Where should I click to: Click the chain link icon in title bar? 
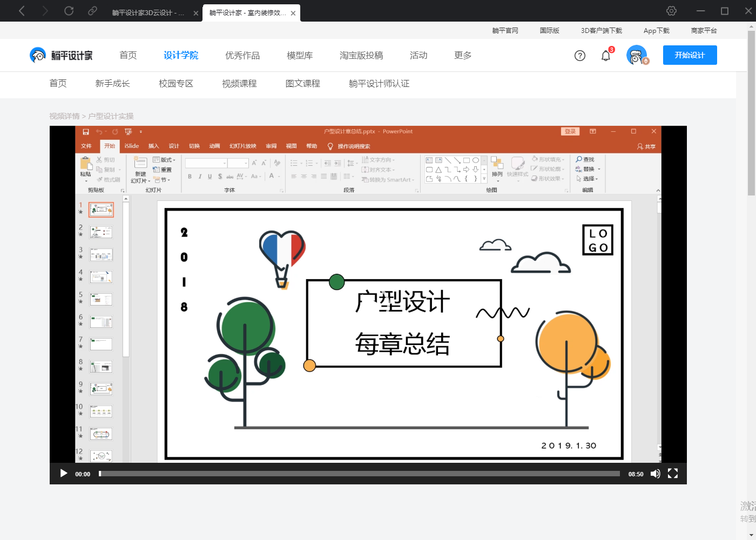pos(92,11)
